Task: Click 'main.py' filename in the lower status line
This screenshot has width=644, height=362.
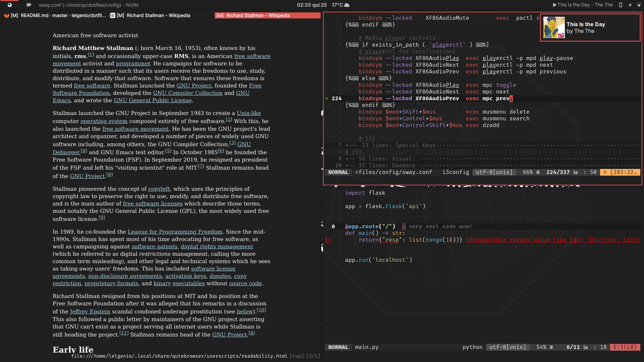Action: (367, 347)
